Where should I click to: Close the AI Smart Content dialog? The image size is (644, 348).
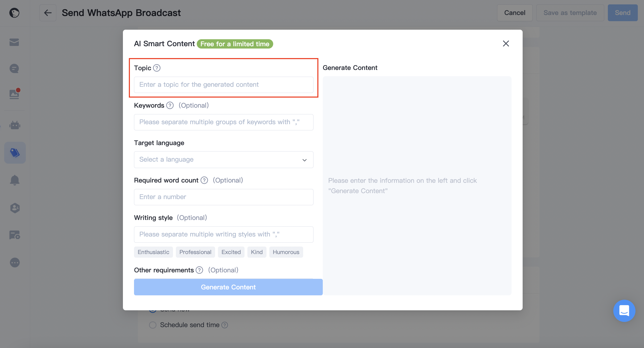(506, 44)
